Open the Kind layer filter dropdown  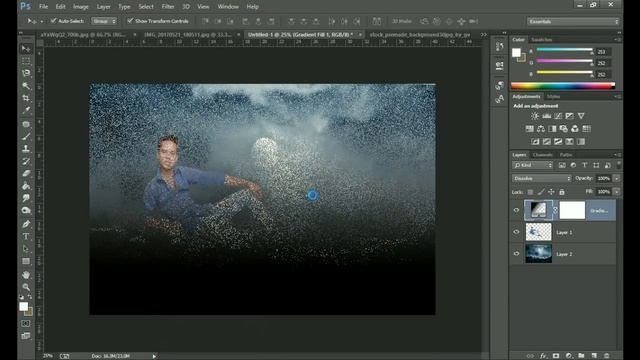point(533,165)
